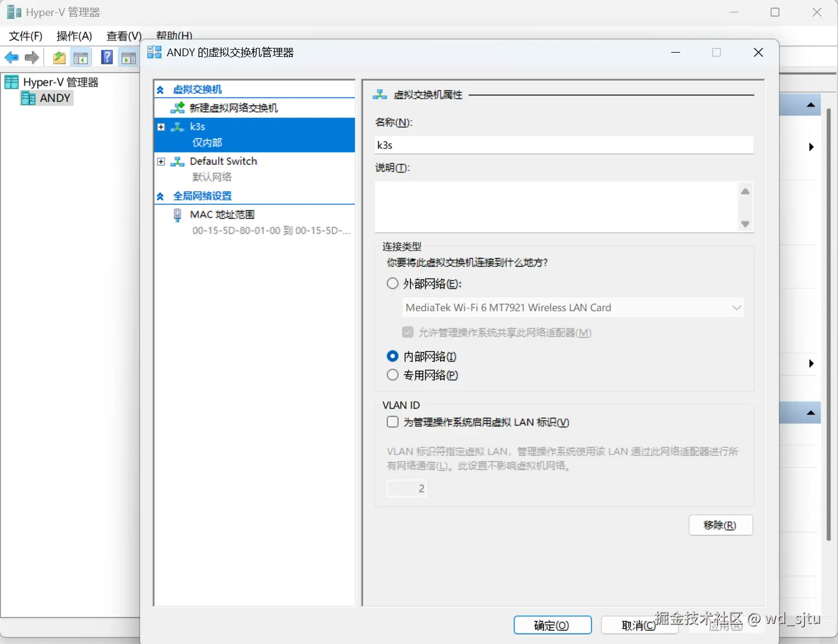Minimize the virtual switch manager dialog
This screenshot has width=838, height=644.
click(x=676, y=53)
